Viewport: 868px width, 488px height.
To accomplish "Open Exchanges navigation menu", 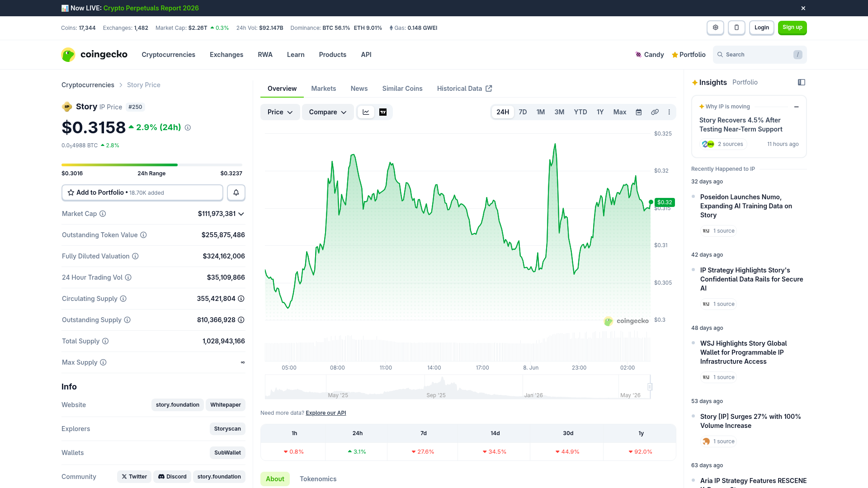I will [226, 55].
